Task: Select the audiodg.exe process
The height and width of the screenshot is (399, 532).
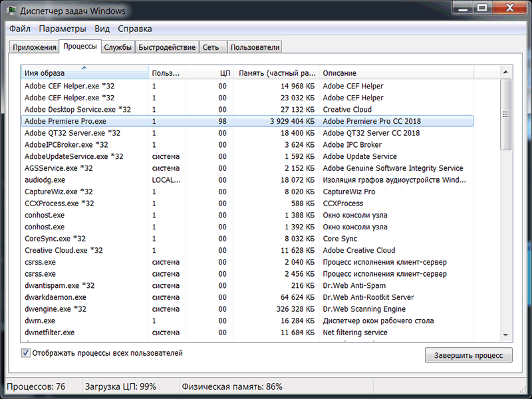Action: tap(247, 180)
